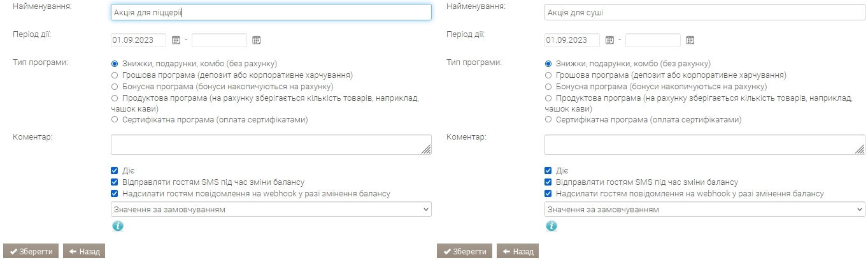The width and height of the screenshot is (868, 262).
Task: Click resize grip of sushi comment box
Action: pyautogui.click(x=860, y=149)
